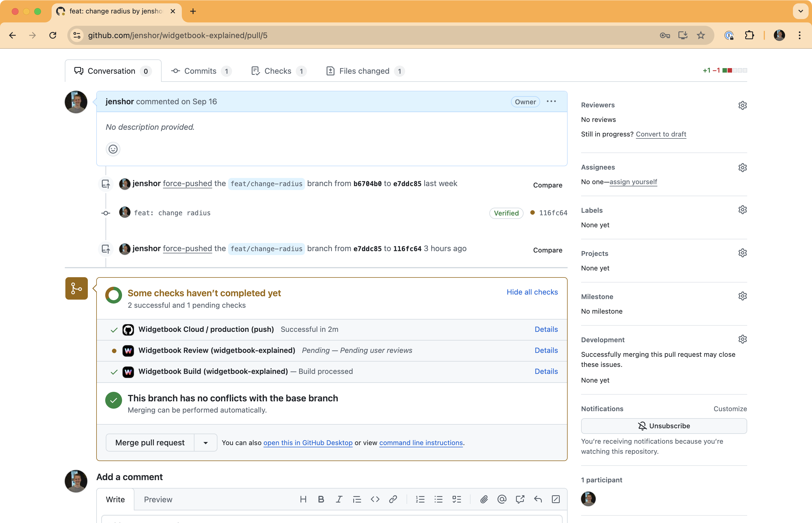Screen dimensions: 812x523
Task: Click the Convert to draft link
Action: click(x=661, y=134)
